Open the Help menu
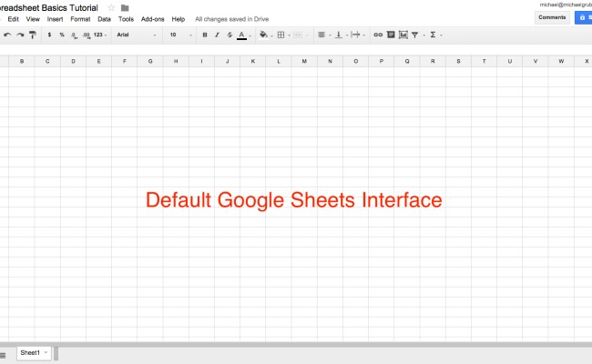 click(179, 19)
